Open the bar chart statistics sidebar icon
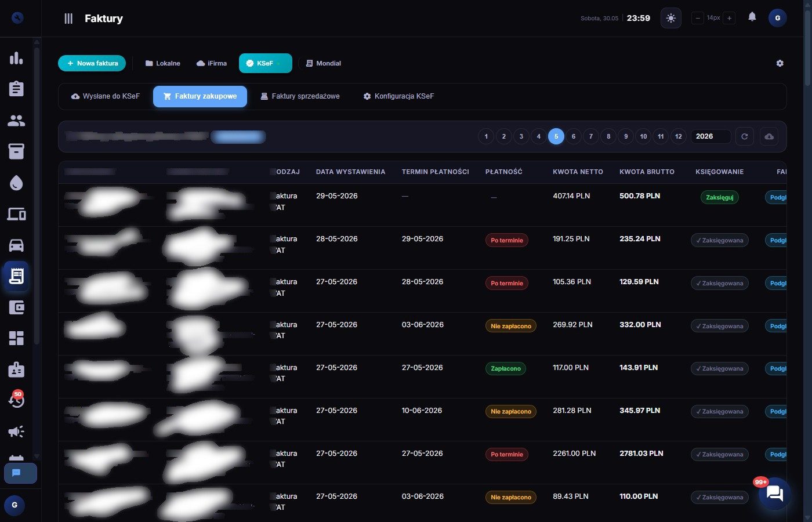This screenshot has width=812, height=522. (16, 58)
